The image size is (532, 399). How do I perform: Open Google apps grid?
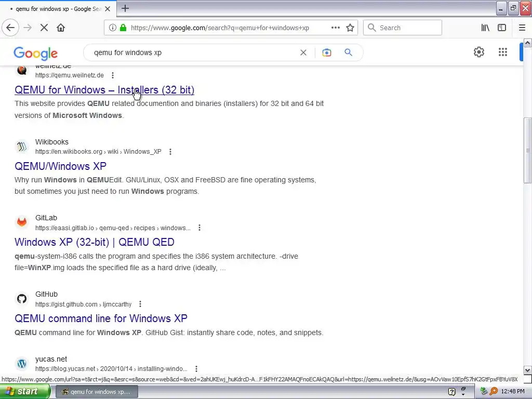point(503,52)
